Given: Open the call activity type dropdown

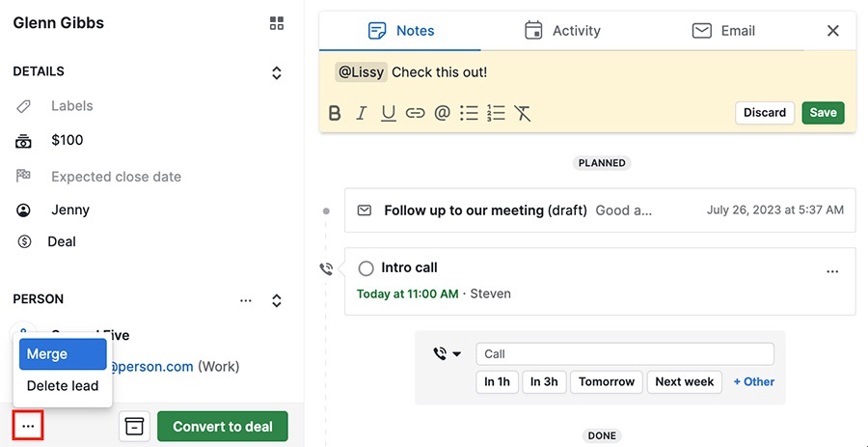Looking at the screenshot, I should click(448, 354).
